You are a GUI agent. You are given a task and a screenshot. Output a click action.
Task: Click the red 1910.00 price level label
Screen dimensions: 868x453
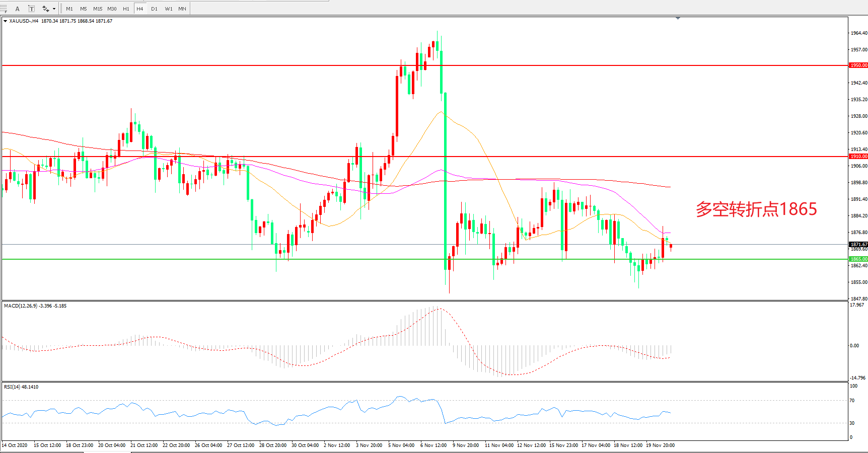click(858, 157)
